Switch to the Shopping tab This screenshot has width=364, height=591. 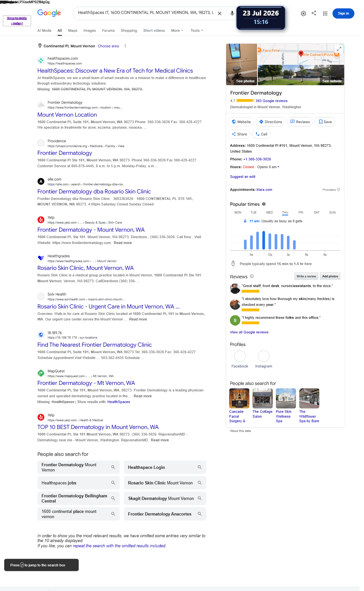129,30
